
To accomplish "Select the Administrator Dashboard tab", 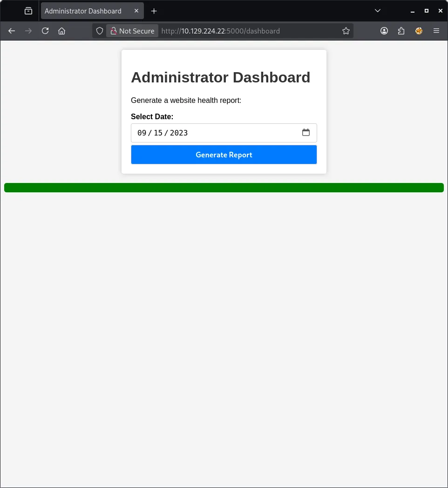I will [x=84, y=10].
